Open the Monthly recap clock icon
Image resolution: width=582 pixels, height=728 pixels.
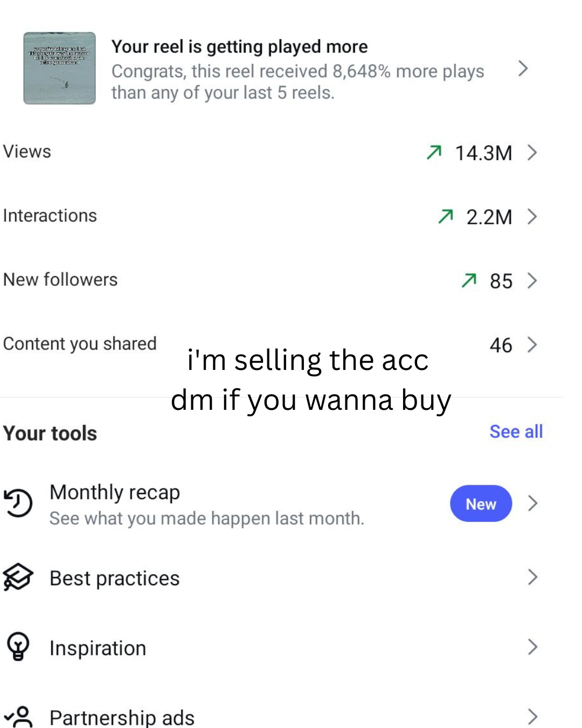point(18,503)
